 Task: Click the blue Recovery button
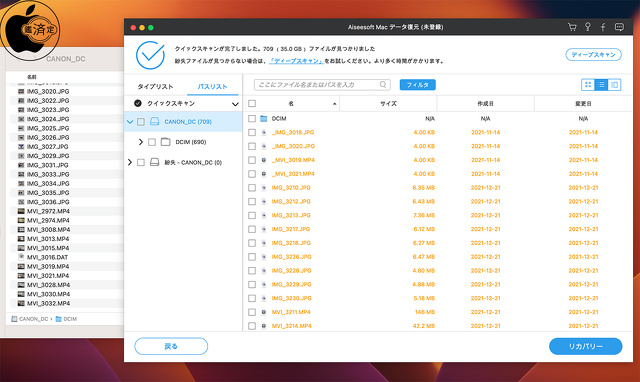pos(586,346)
